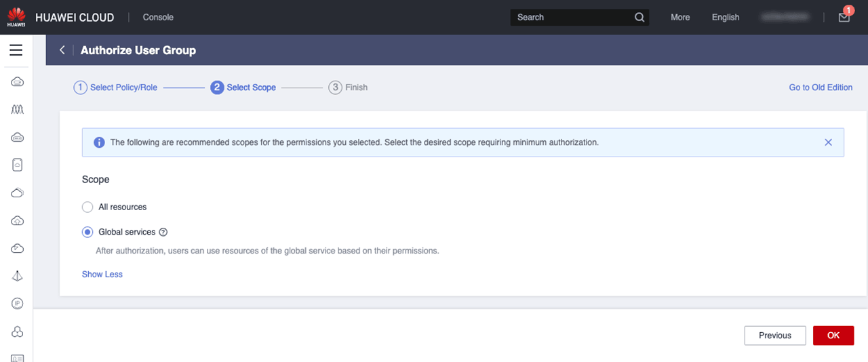Click the IP icon in left sidebar
Viewport: 868px width, 362px height.
(18, 304)
